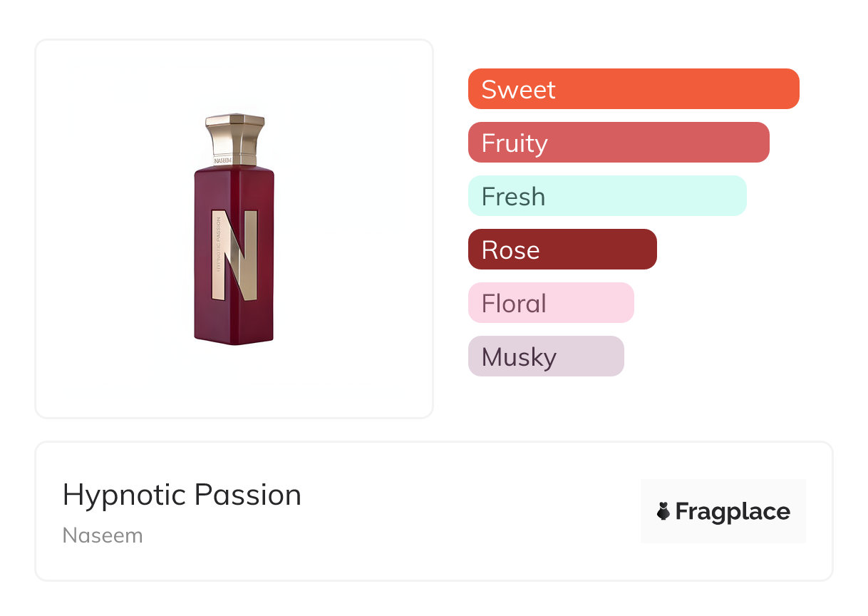This screenshot has width=868, height=616.
Task: Click the Fresh label text
Action: click(x=513, y=197)
